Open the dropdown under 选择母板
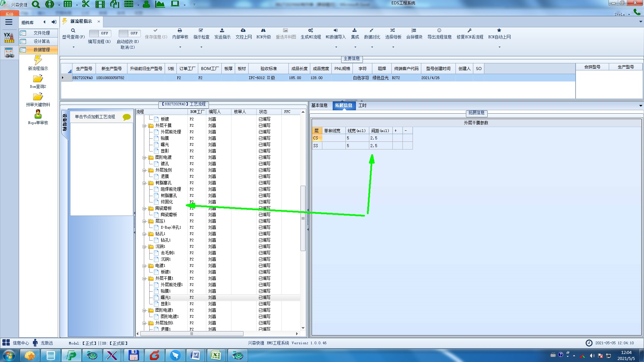The height and width of the screenshot is (362, 644). click(x=393, y=47)
